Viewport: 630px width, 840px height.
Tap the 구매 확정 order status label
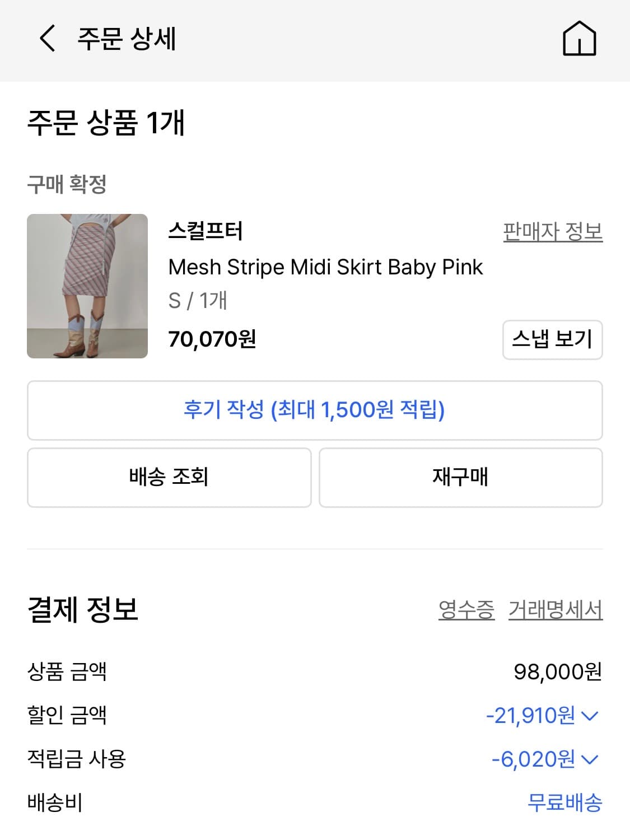tap(67, 184)
